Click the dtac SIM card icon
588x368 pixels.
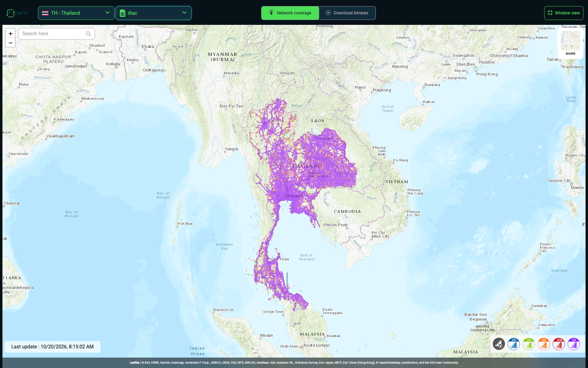click(x=123, y=13)
